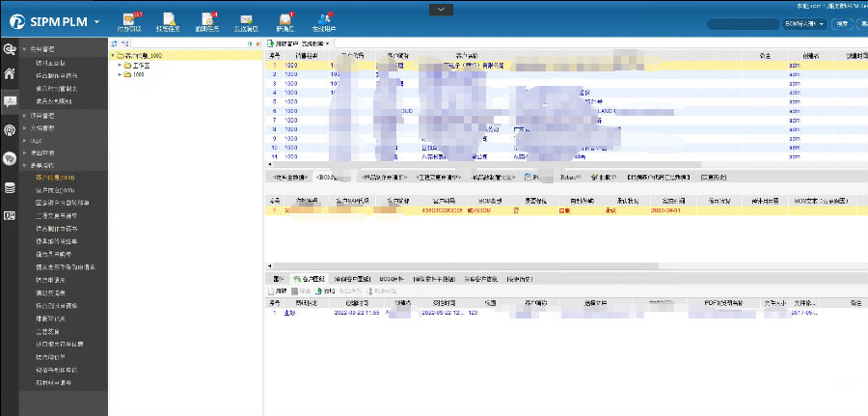Image resolution: width=868 pixels, height=416 pixels.
Task: Click the magnifier icon atop the left sidebar
Action: 10,48
